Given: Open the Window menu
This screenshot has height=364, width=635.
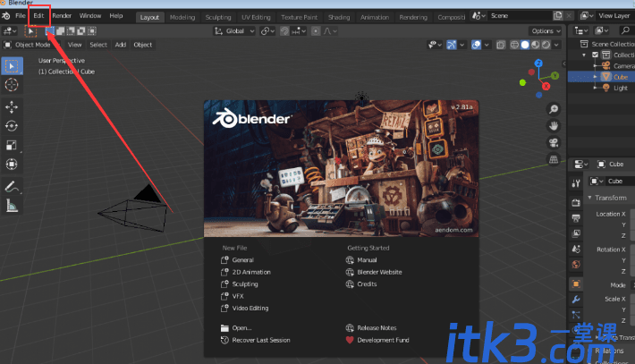Looking at the screenshot, I should 90,15.
